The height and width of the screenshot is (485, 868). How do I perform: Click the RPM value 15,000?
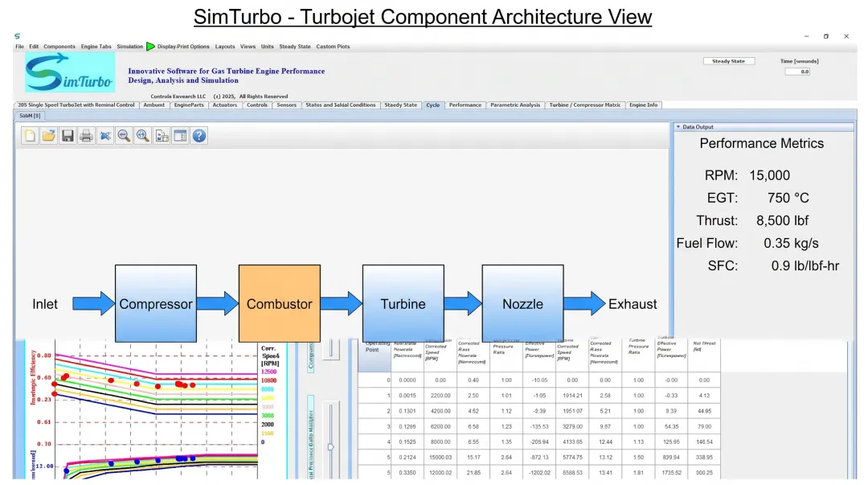point(769,175)
